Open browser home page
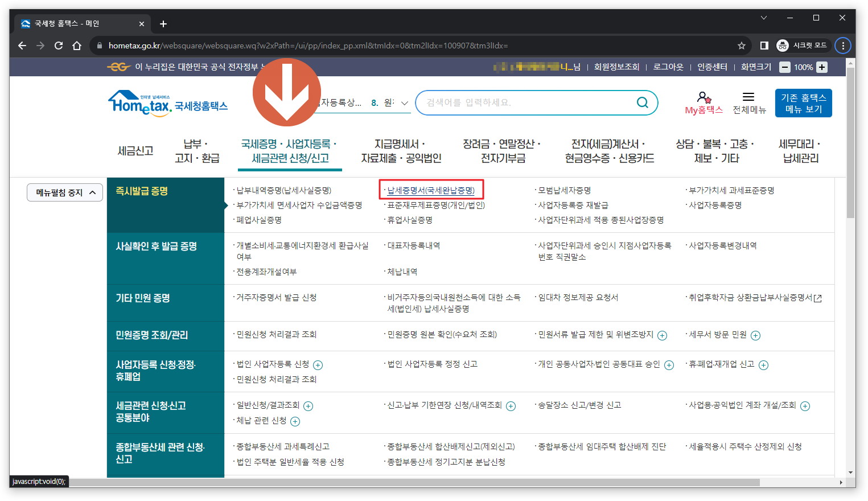 [x=77, y=46]
